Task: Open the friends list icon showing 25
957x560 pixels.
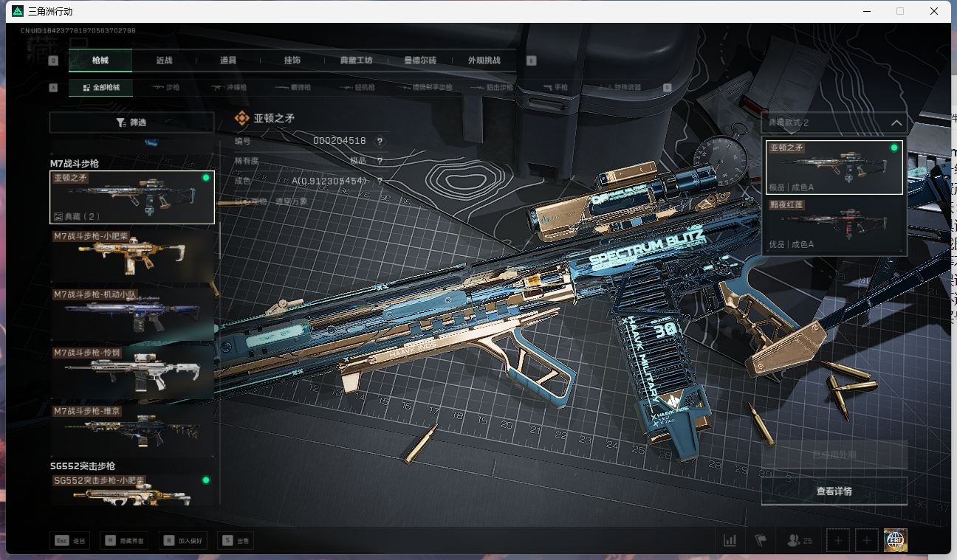Action: (x=799, y=541)
